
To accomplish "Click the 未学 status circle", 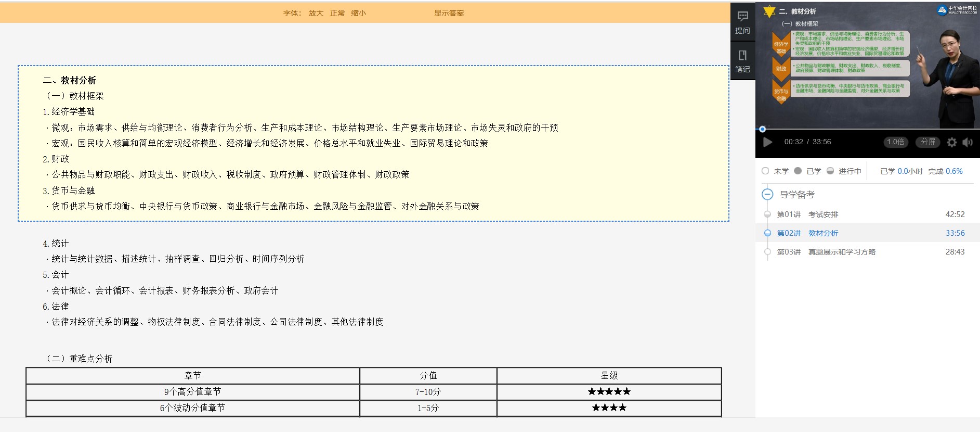I will (765, 171).
